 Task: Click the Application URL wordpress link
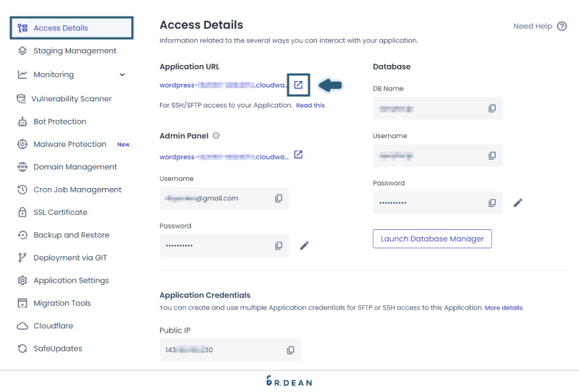click(x=224, y=85)
